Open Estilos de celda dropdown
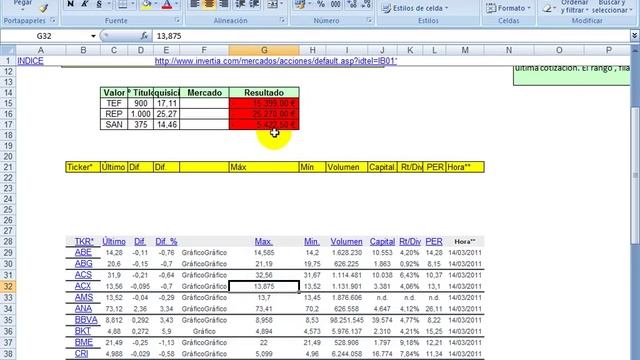The width and height of the screenshot is (640, 360). pos(416,8)
